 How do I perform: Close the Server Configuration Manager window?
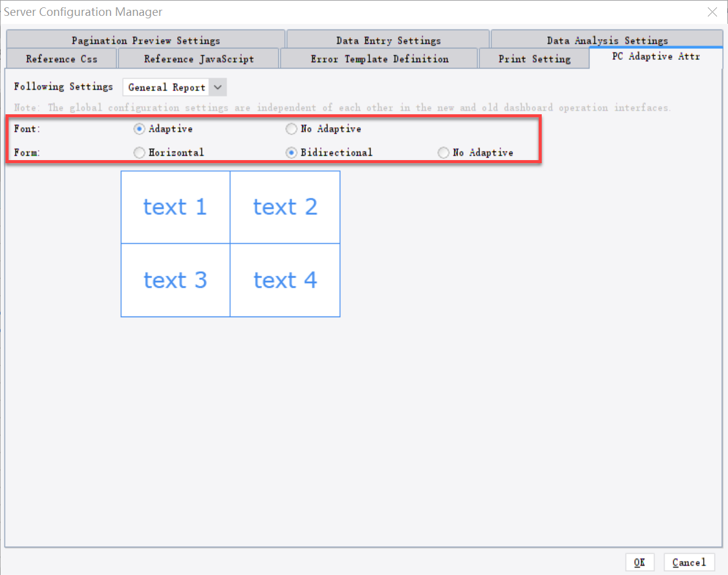click(x=712, y=12)
